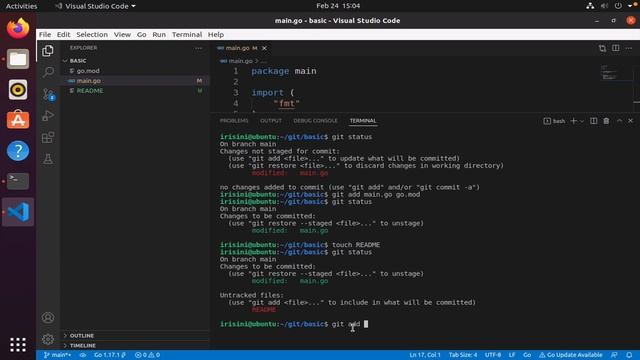
Task: Select the TERMINAL panel tab
Action: click(x=363, y=121)
